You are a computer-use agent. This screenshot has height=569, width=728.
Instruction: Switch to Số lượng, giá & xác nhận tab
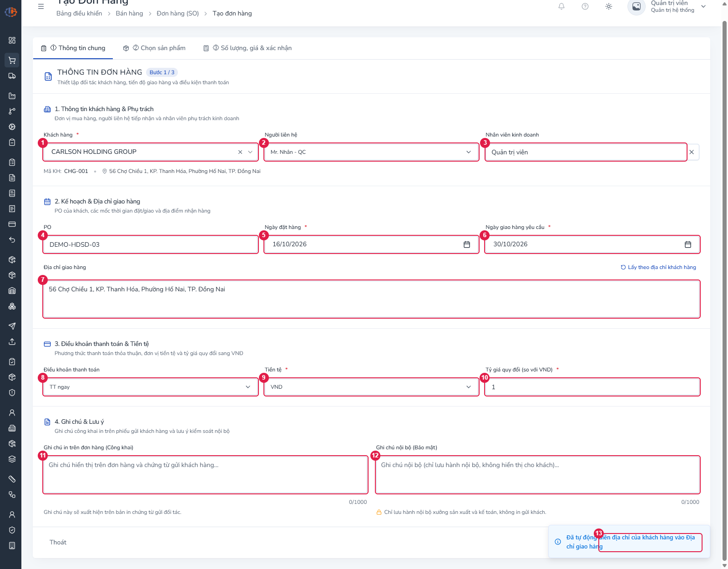click(x=248, y=48)
